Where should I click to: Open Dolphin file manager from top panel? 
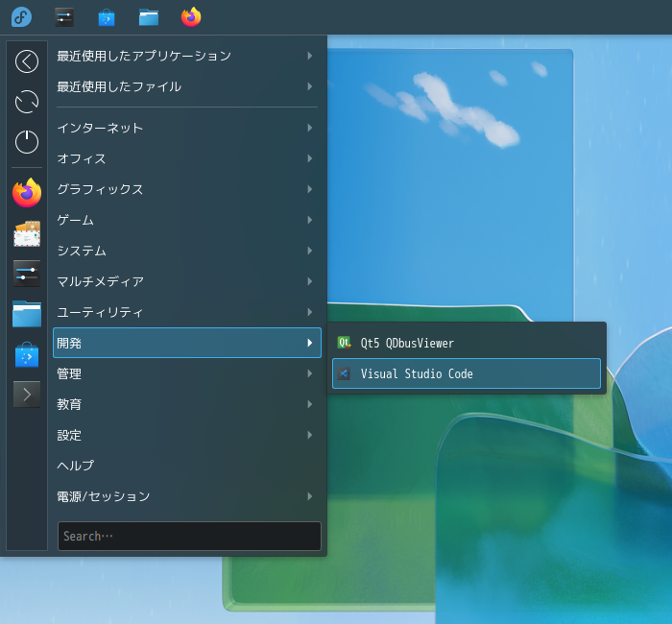tap(149, 17)
